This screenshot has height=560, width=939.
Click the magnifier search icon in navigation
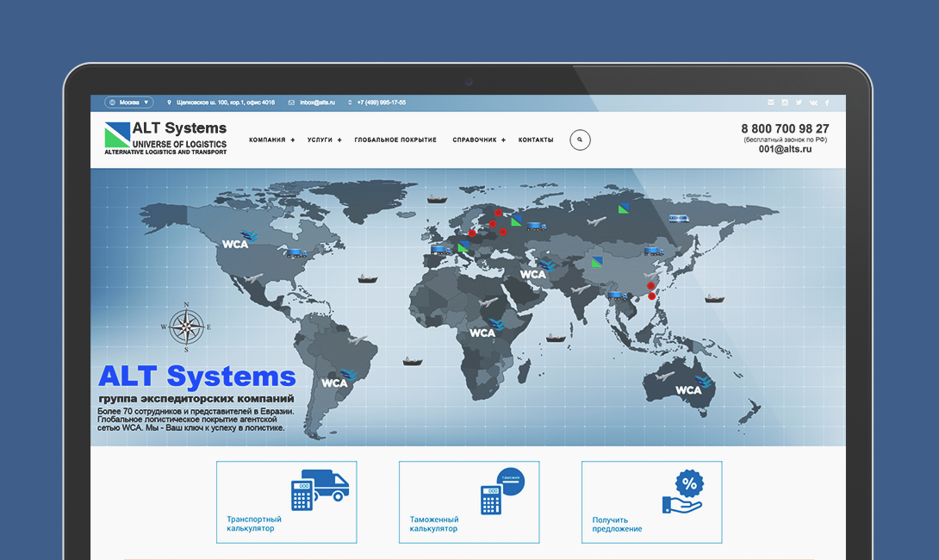tap(580, 140)
